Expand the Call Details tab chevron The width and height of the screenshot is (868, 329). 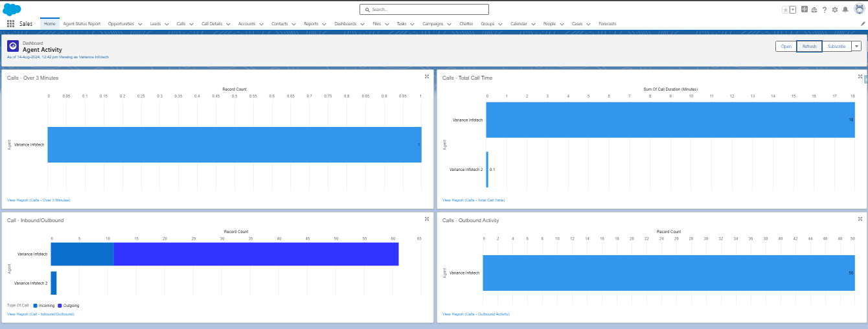229,24
